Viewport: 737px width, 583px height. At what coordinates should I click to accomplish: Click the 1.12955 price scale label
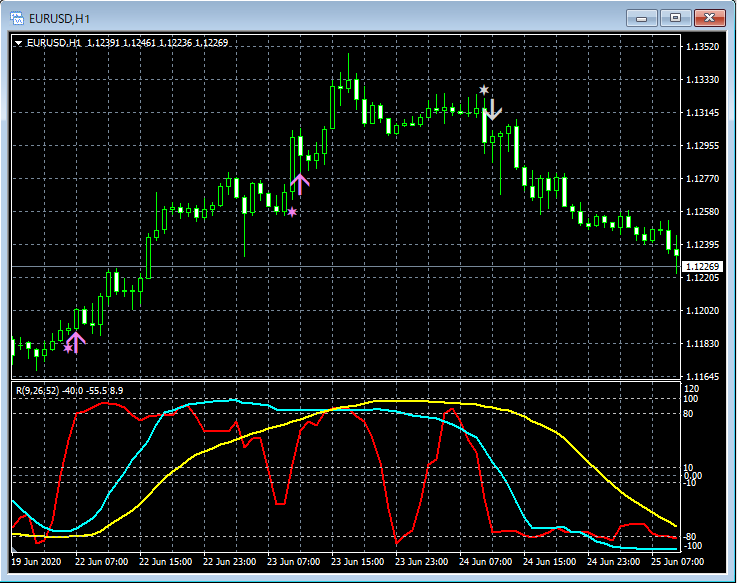tap(702, 145)
